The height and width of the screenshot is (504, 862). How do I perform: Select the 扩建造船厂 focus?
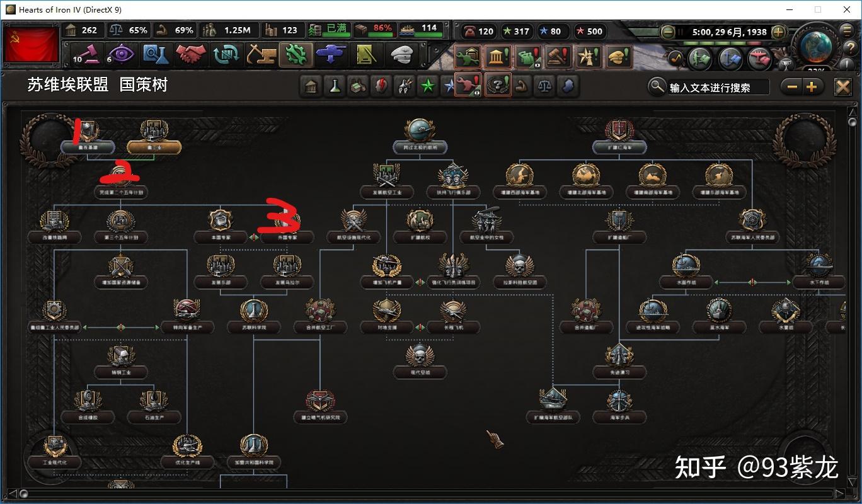click(619, 227)
